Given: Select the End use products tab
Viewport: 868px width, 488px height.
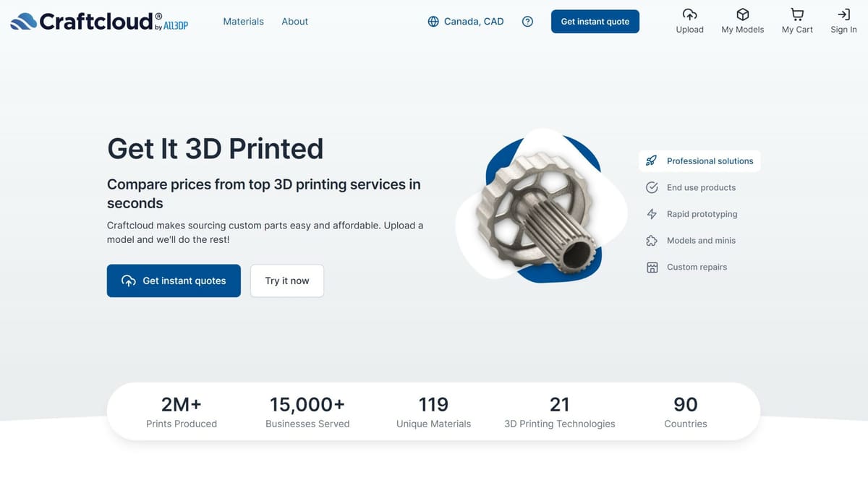Looking at the screenshot, I should click(x=691, y=187).
